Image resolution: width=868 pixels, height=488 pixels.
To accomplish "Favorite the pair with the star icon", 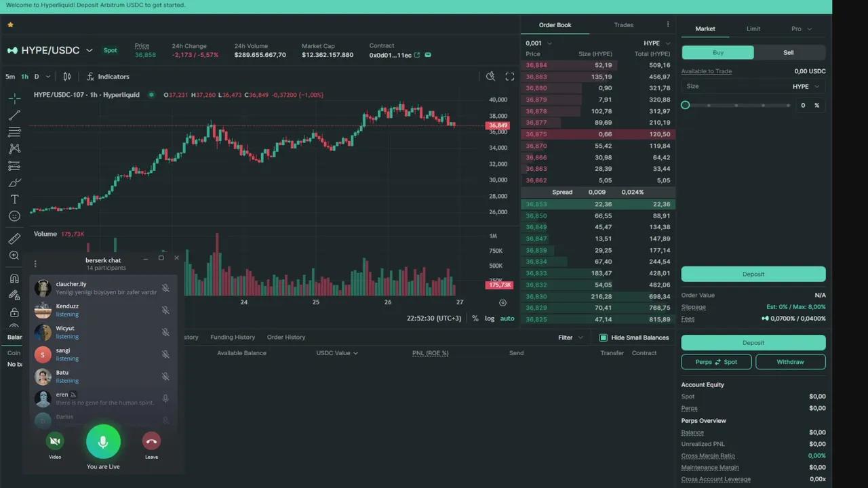I will 10,25.
